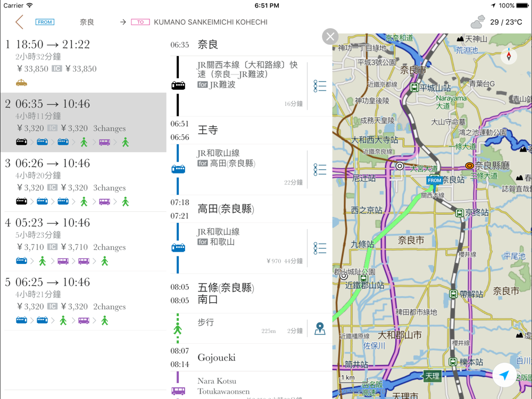The height and width of the screenshot is (399, 532).
Task: Select the FROM origin label
Action: [x=45, y=22]
